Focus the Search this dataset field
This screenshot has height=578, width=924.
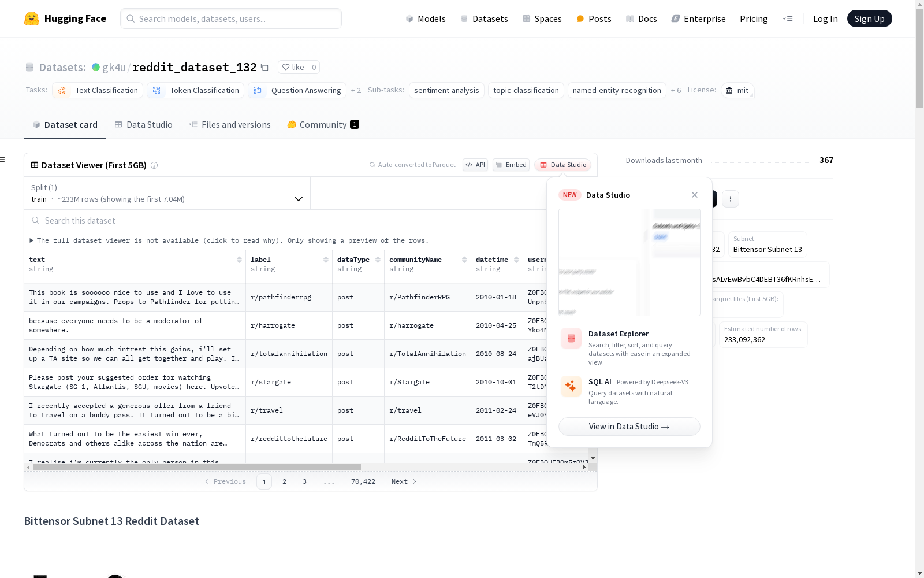tap(285, 221)
